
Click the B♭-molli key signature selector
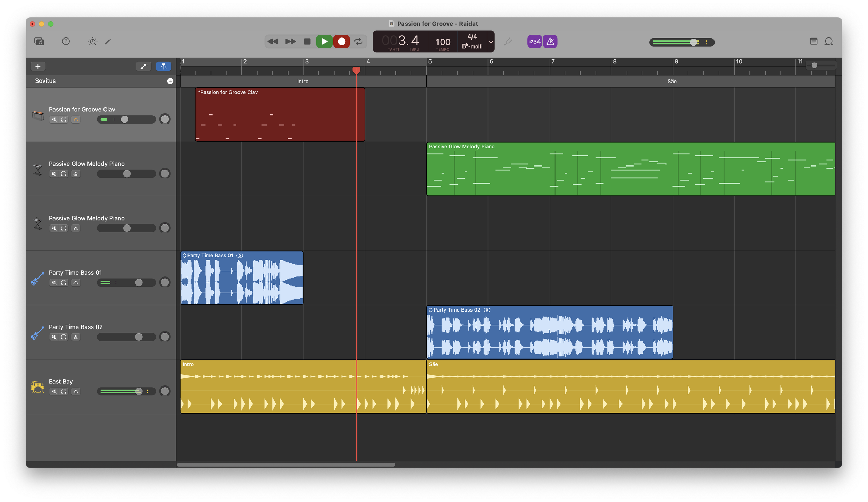coord(472,46)
